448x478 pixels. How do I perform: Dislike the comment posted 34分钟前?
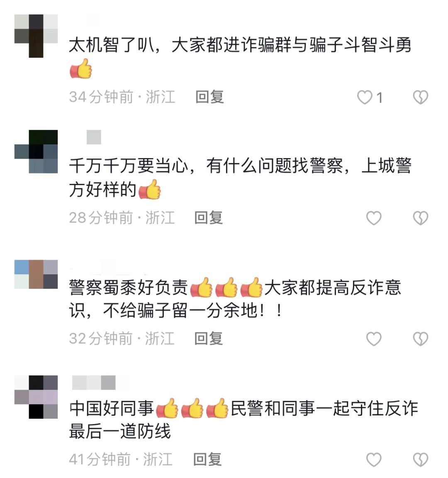[x=421, y=98]
